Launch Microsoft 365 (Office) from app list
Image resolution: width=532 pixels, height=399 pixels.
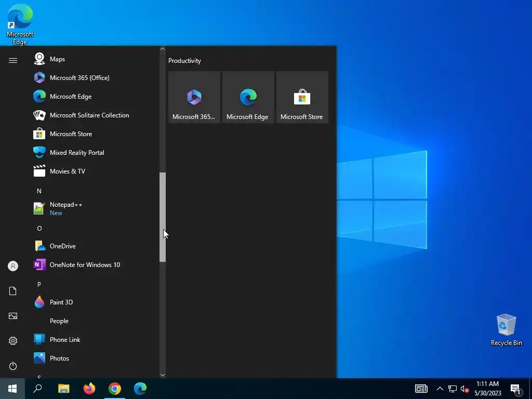click(x=95, y=78)
